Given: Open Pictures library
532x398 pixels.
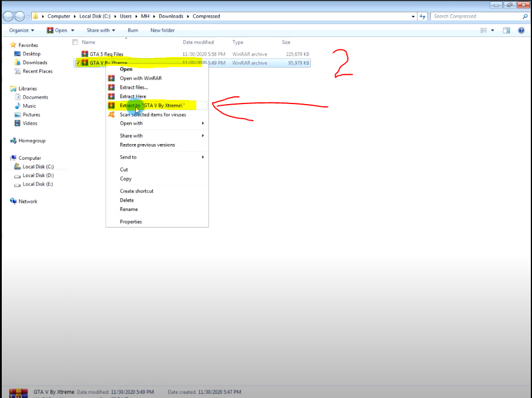Looking at the screenshot, I should pyautogui.click(x=31, y=115).
